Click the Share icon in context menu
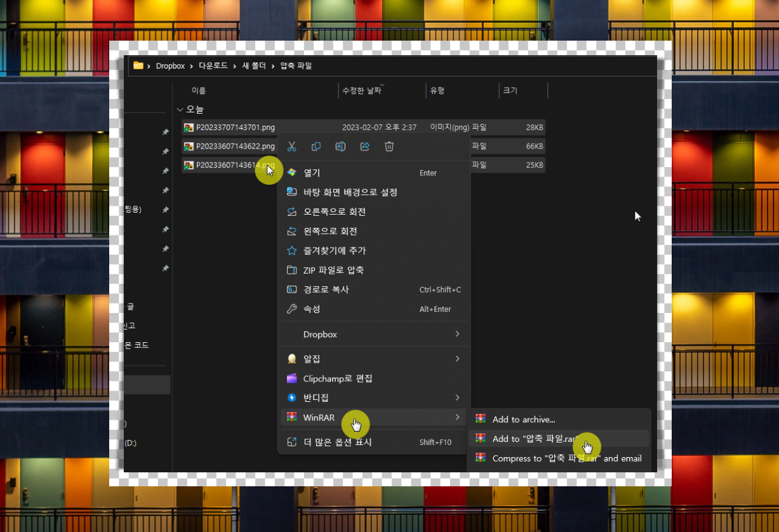The image size is (779, 532). (365, 147)
